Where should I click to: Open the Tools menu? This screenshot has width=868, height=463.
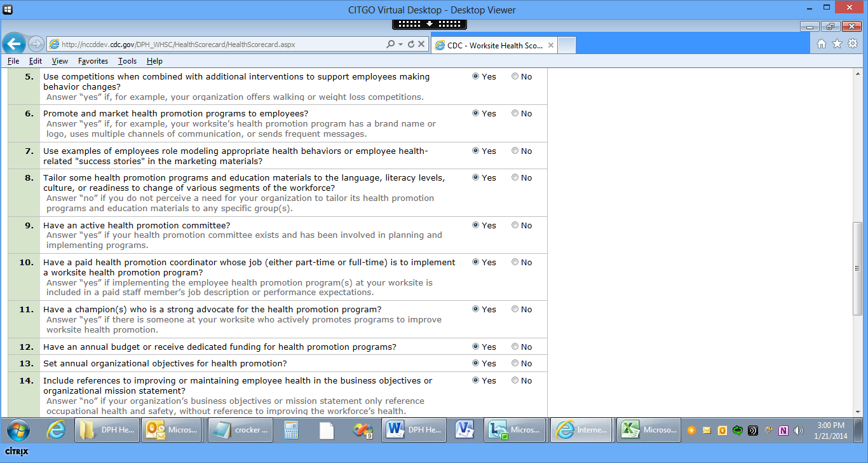[127, 61]
